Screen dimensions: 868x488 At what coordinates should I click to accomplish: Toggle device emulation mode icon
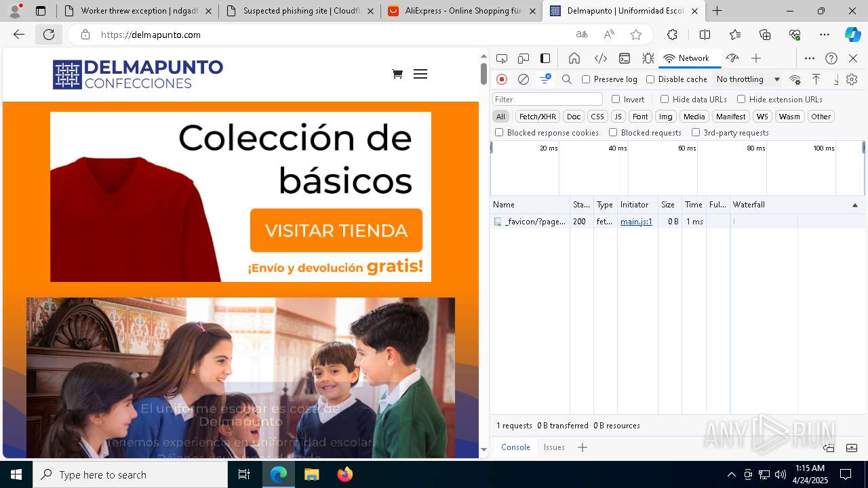524,58
